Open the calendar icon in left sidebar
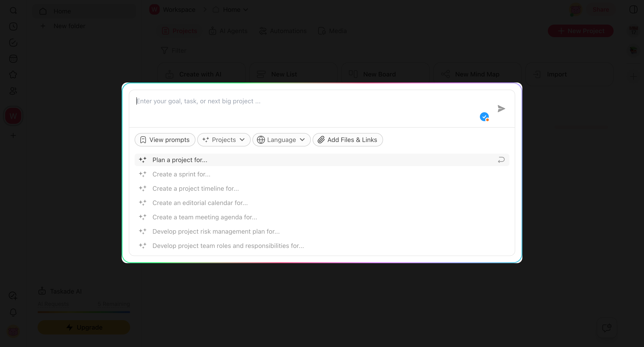 13,59
